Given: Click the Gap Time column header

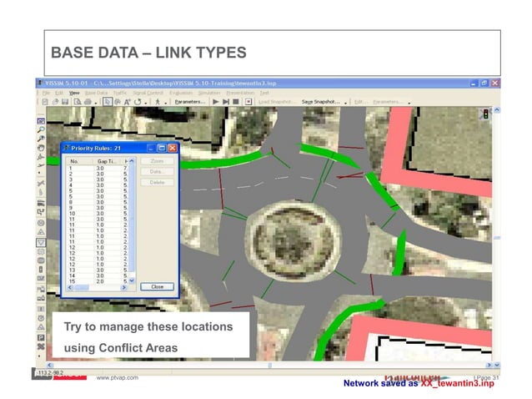Looking at the screenshot, I should 105,159.
